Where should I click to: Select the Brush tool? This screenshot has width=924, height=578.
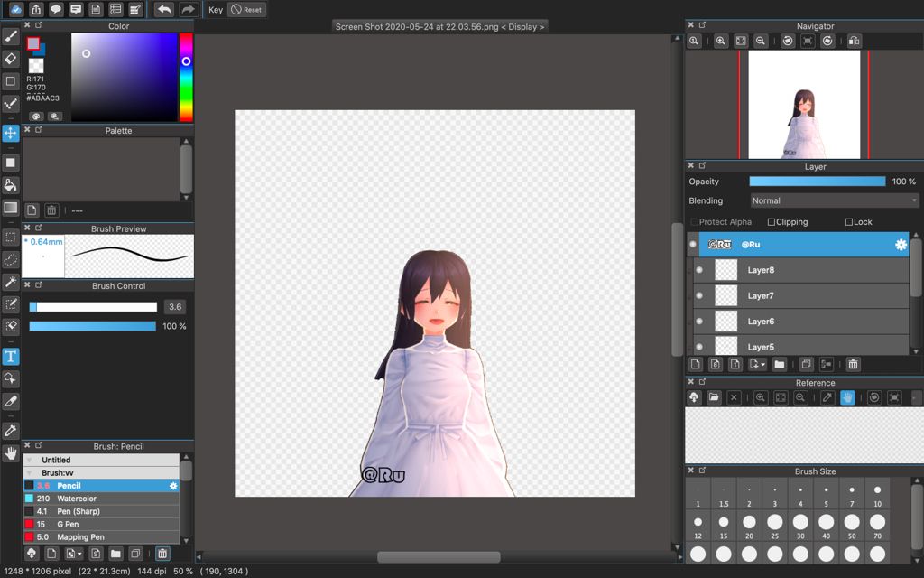pyautogui.click(x=11, y=36)
